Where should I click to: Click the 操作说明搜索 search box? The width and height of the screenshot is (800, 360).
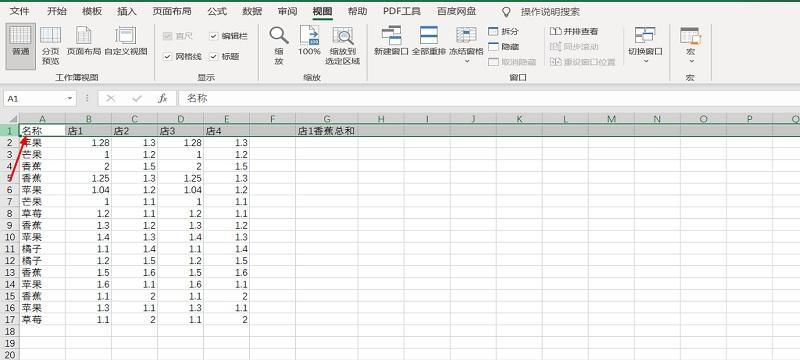click(x=550, y=12)
